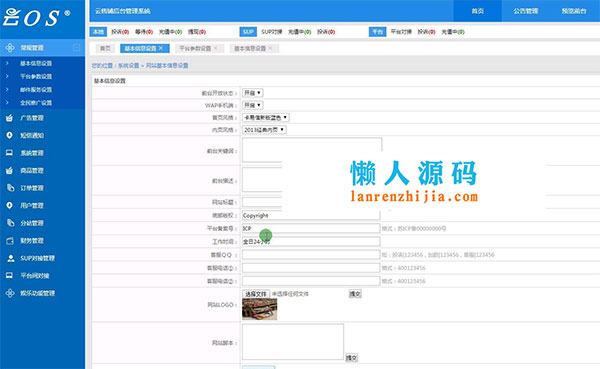This screenshot has width=600, height=369.
Task: Open 公告管理 in the top navigation bar
Action: [x=526, y=11]
